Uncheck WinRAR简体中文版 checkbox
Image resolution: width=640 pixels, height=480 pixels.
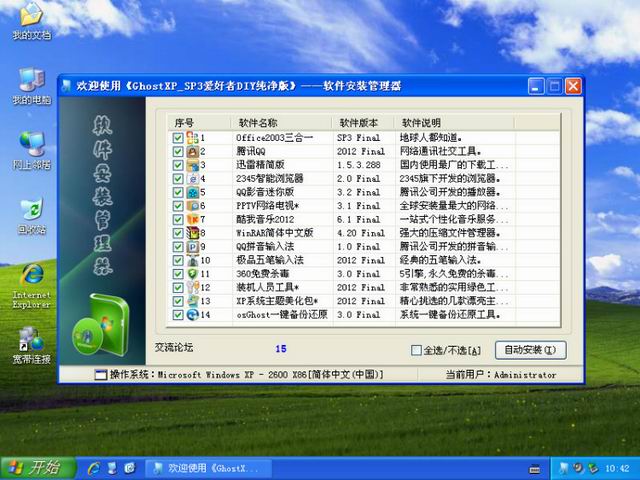coord(178,233)
